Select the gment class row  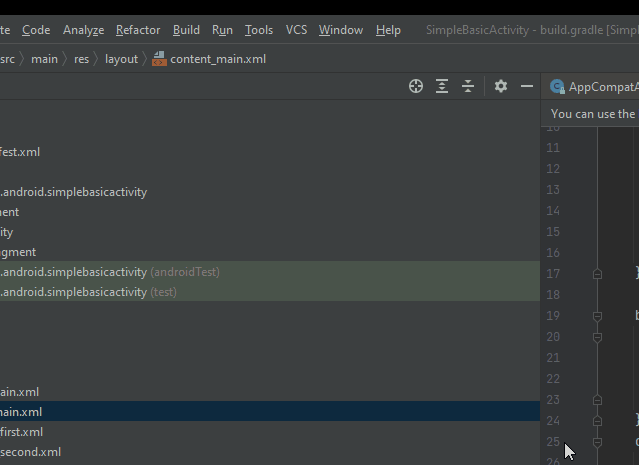pos(270,252)
